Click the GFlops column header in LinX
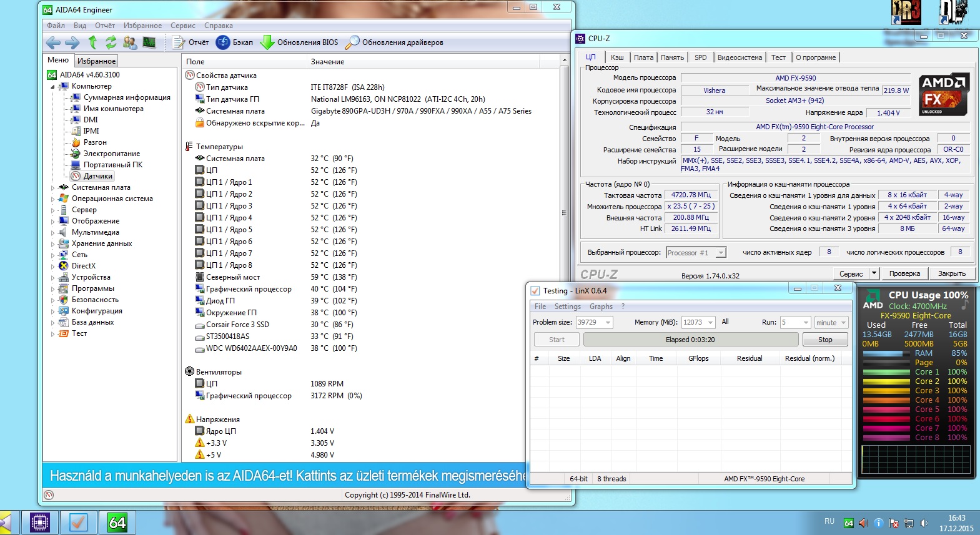This screenshot has width=980, height=535. tap(698, 358)
